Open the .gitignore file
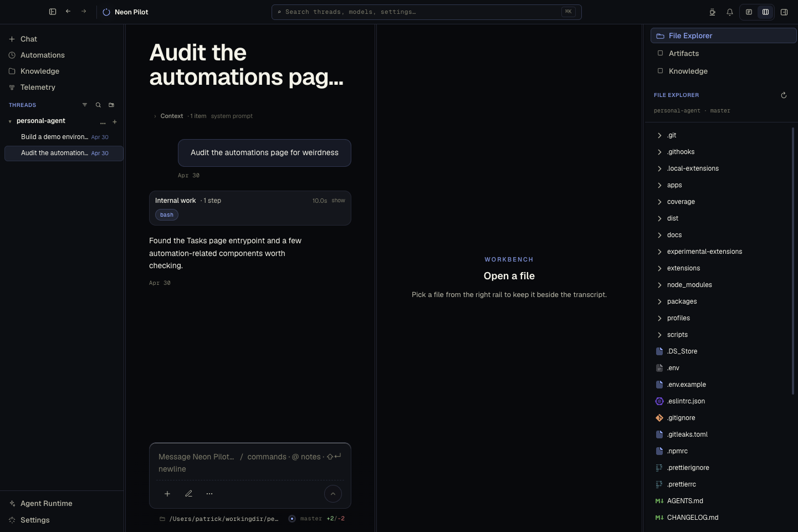 720,418
